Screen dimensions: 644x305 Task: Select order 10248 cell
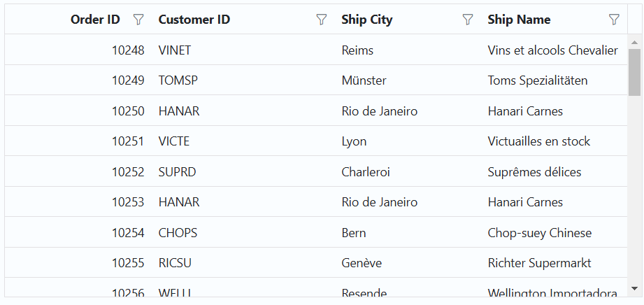coord(128,50)
